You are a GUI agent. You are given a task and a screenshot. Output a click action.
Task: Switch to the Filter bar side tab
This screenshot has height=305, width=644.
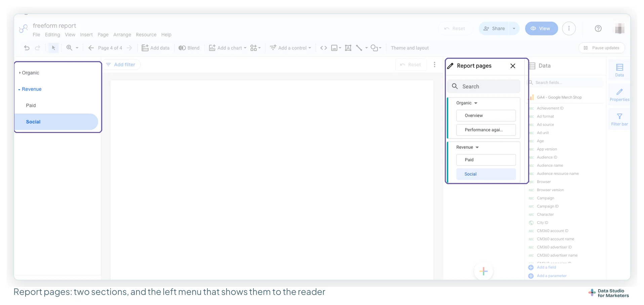[x=619, y=120]
